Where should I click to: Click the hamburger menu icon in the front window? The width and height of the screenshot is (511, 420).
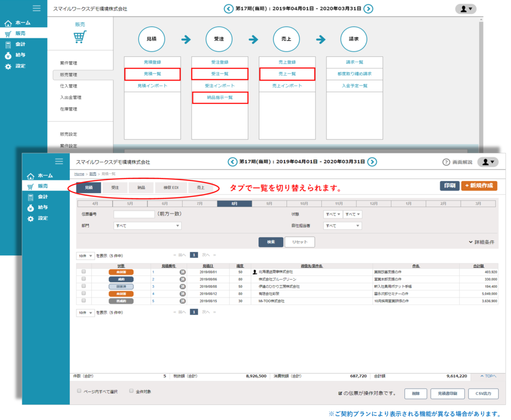click(x=59, y=161)
